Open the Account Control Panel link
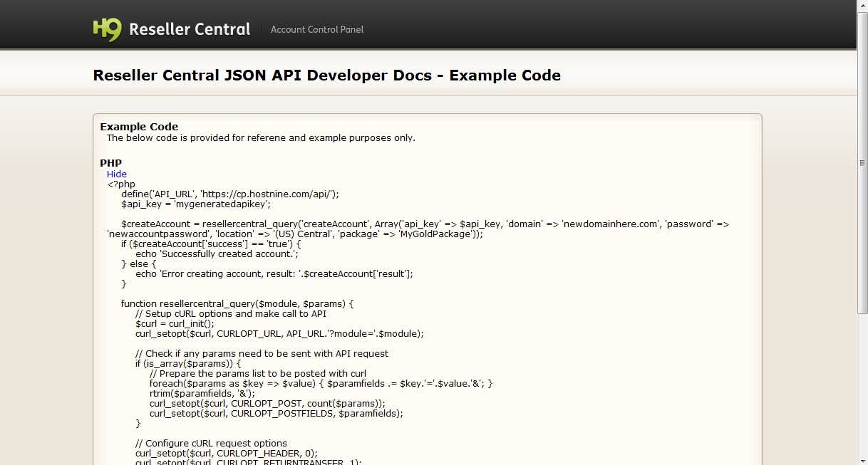 (316, 29)
